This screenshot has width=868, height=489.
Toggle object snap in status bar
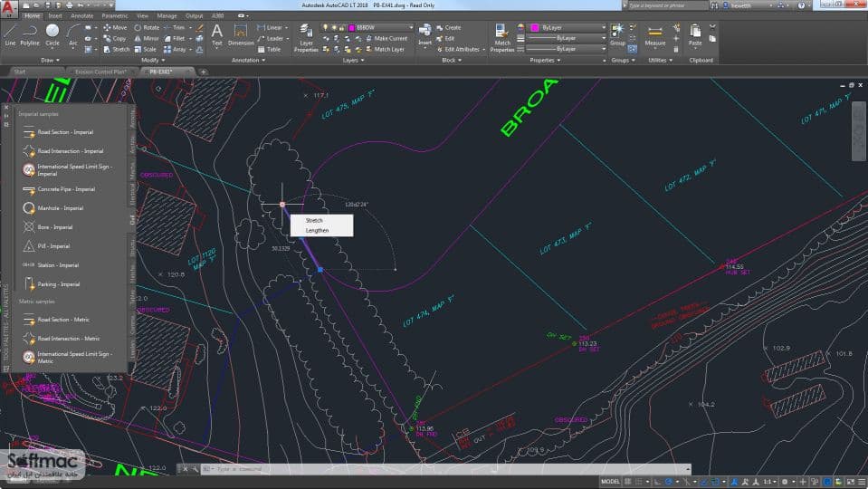[715, 481]
